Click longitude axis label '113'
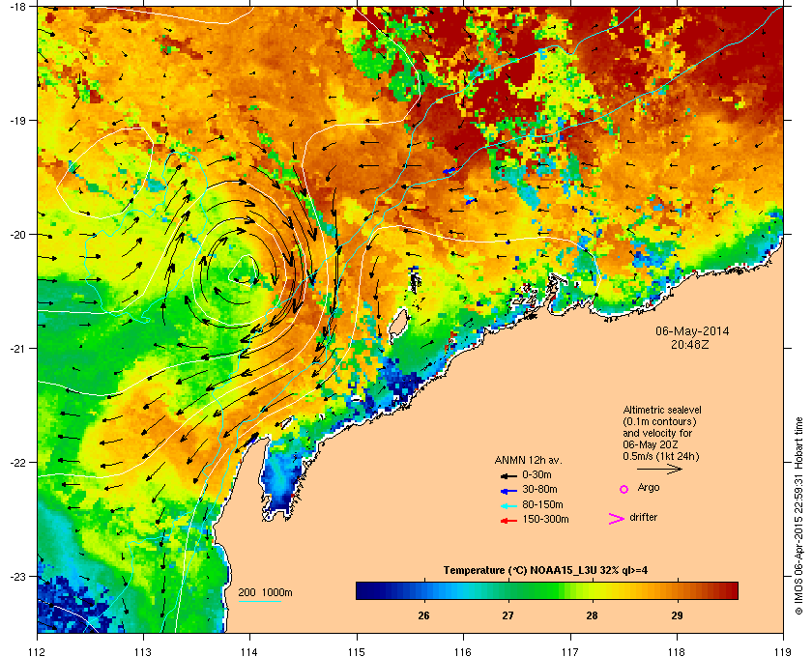 (x=143, y=652)
